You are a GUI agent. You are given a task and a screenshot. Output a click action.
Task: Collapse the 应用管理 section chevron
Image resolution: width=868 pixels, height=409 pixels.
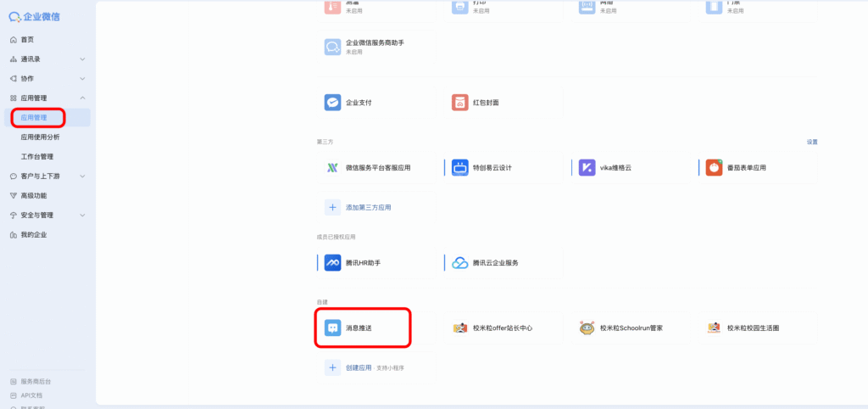pos(82,98)
